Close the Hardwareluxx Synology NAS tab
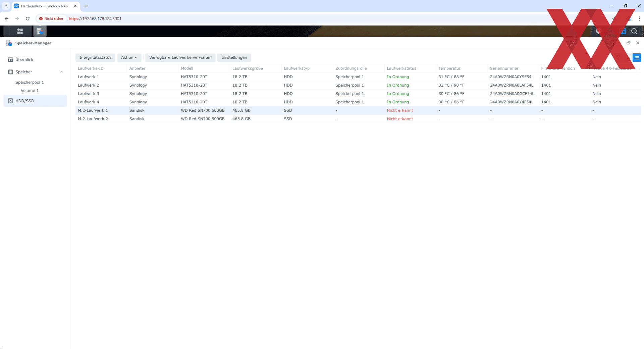The height and width of the screenshot is (349, 644). (x=75, y=6)
